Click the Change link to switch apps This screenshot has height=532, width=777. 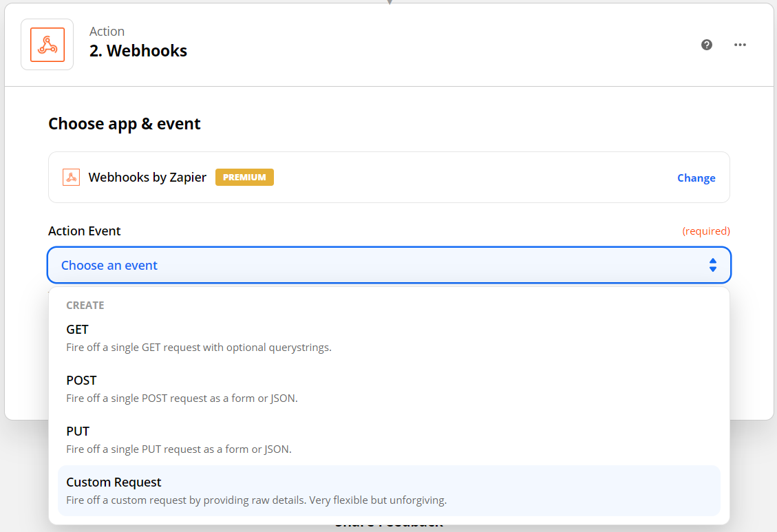tap(696, 178)
